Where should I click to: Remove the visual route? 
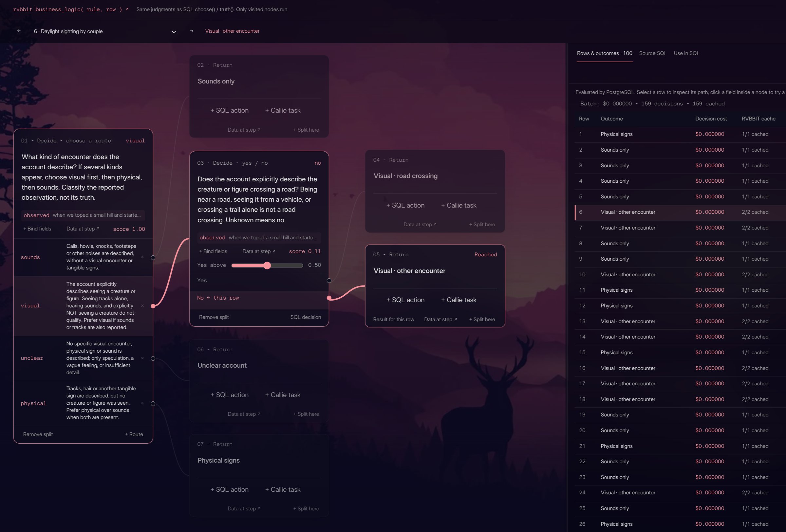point(142,306)
